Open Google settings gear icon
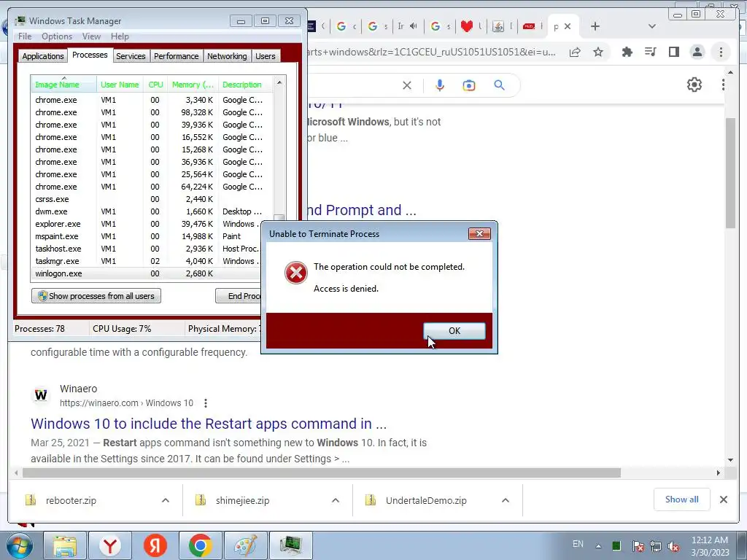 pyautogui.click(x=694, y=85)
